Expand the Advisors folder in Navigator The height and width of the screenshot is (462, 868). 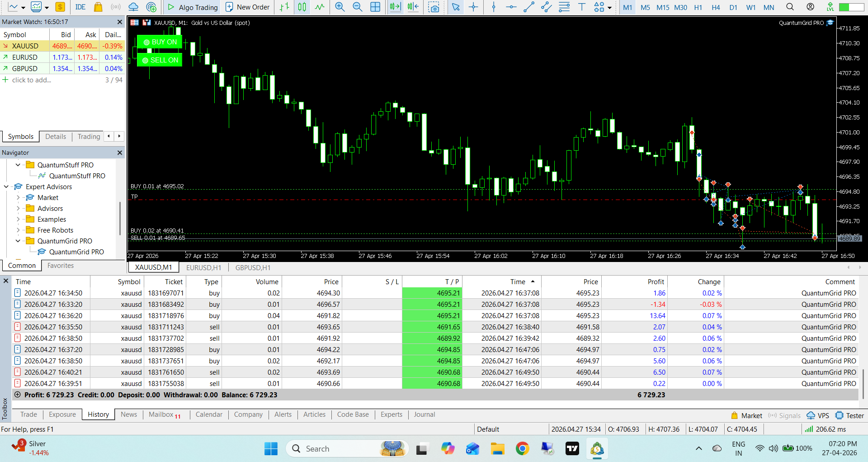pyautogui.click(x=18, y=208)
